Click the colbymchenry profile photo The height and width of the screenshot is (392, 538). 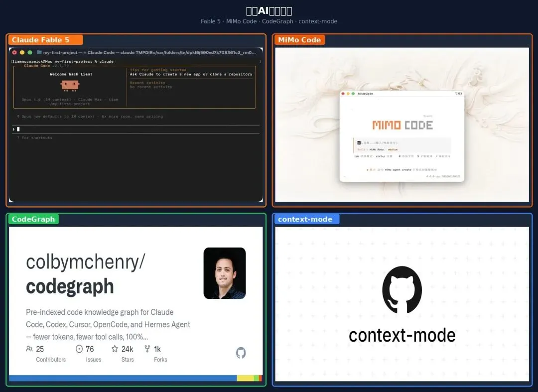[x=225, y=273]
